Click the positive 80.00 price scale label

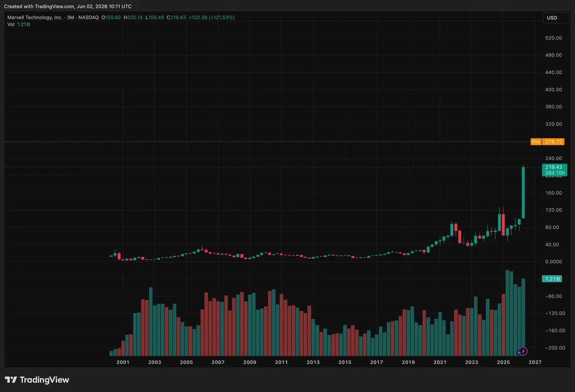coord(553,227)
